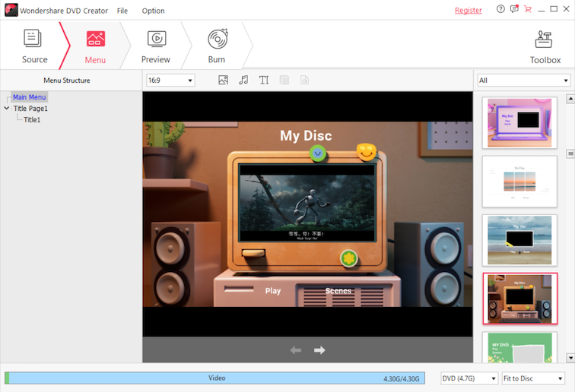Click the green smiley sticker on preview
Image resolution: width=575 pixels, height=392 pixels.
coord(318,153)
